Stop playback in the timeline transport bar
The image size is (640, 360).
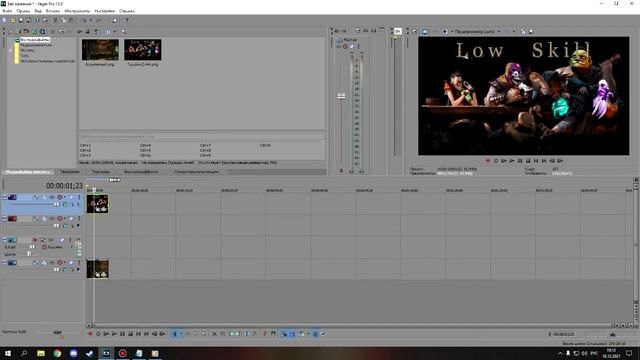[x=130, y=334]
